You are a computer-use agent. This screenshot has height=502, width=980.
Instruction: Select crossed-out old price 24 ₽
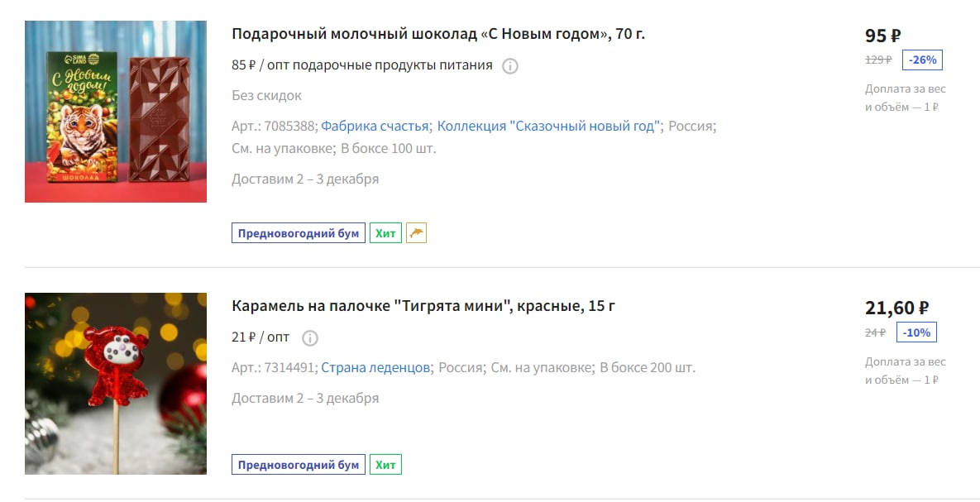click(875, 332)
